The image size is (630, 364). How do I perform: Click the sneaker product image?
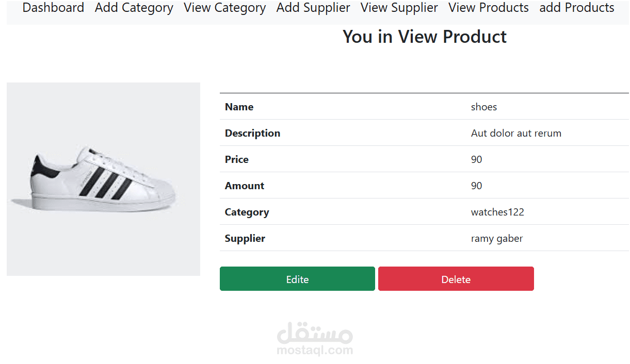click(x=103, y=179)
